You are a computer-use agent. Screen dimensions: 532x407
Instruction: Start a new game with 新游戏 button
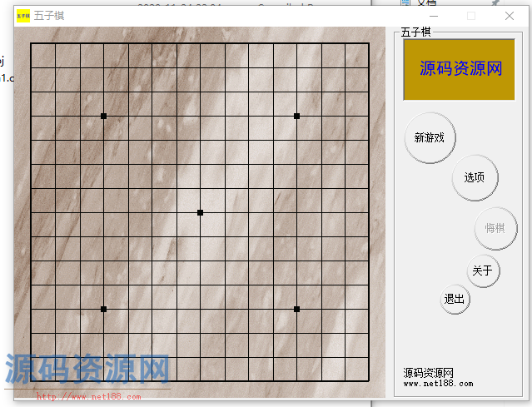tap(430, 138)
